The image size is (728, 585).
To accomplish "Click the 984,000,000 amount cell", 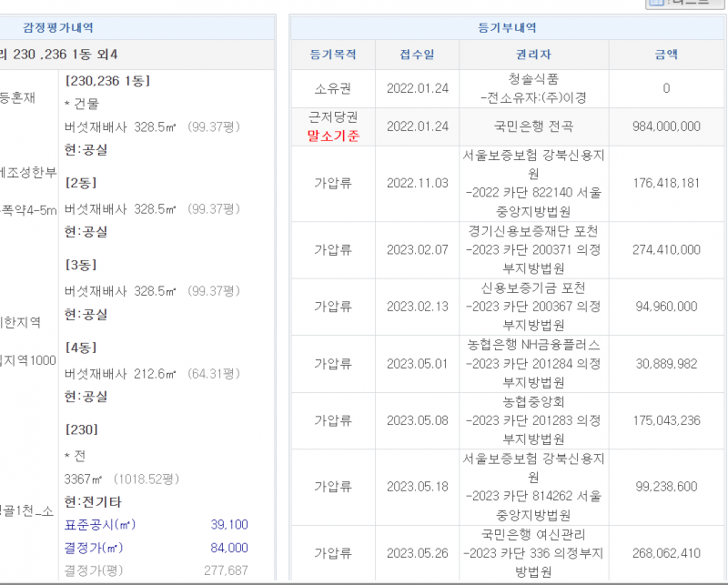I will [x=666, y=126].
